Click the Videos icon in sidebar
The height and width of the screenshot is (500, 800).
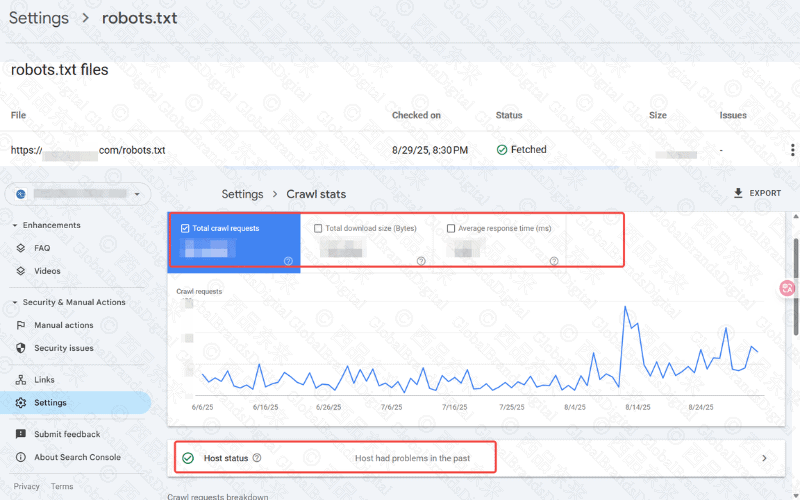click(x=22, y=271)
